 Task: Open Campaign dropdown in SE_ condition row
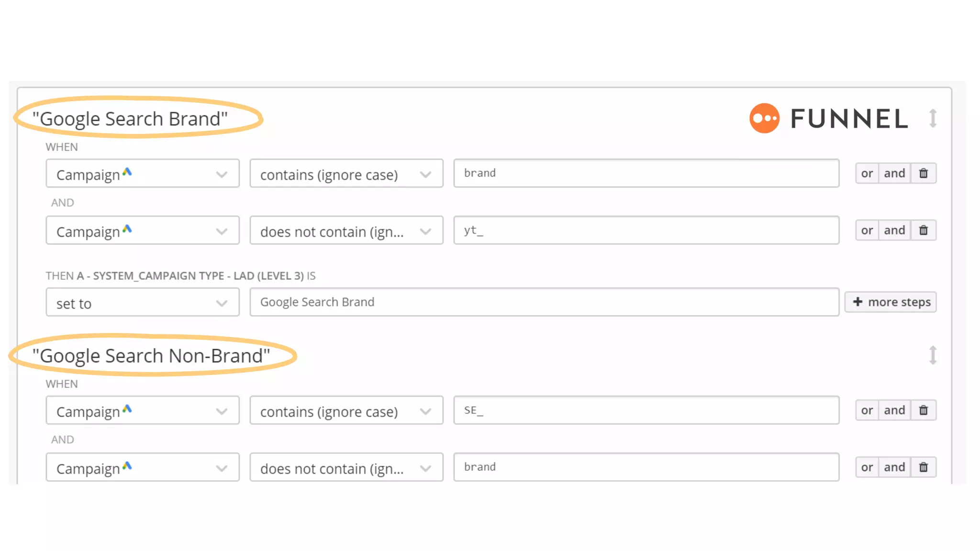[142, 410]
